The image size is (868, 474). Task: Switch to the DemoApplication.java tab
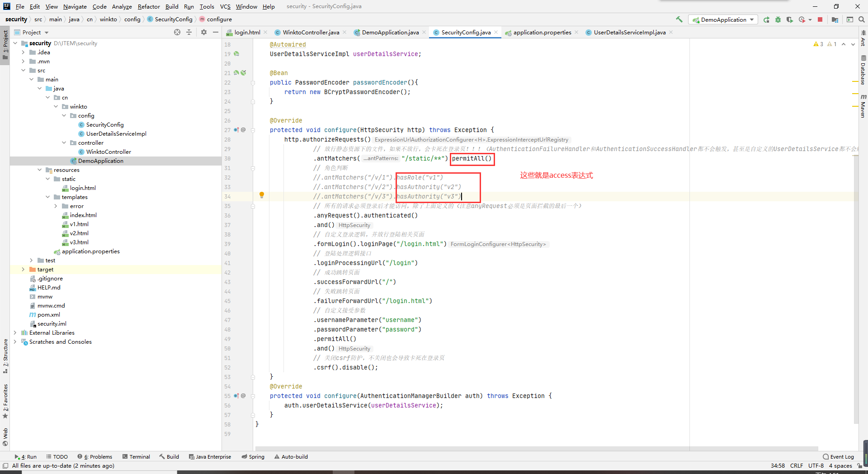click(390, 32)
